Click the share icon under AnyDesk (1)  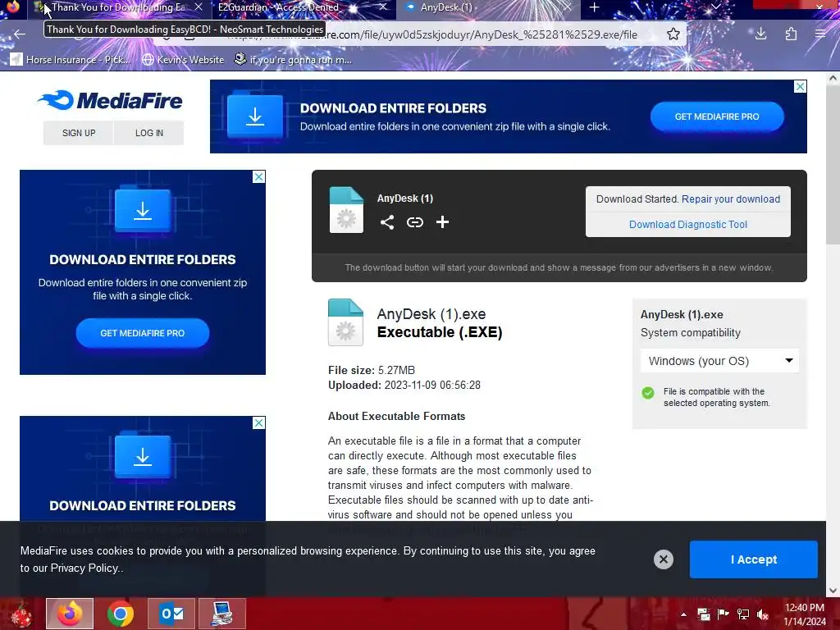[x=387, y=222]
